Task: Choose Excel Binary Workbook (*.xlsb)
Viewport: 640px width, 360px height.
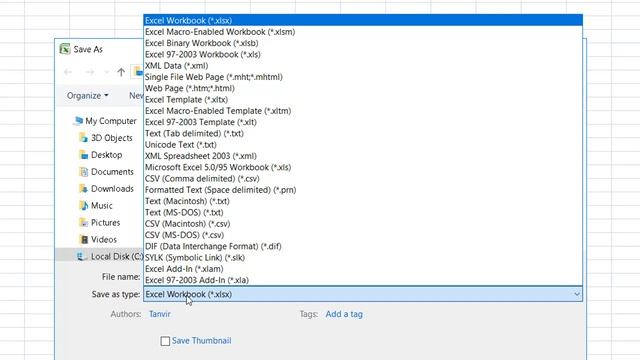Action: point(363,43)
